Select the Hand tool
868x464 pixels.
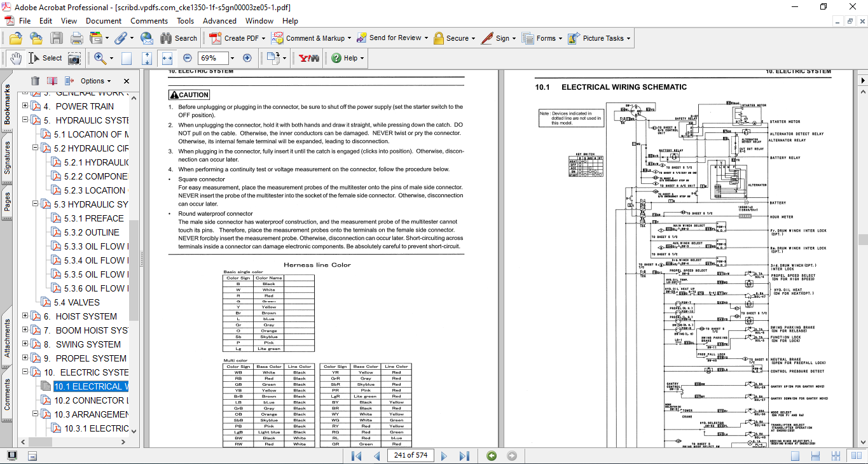pyautogui.click(x=16, y=58)
